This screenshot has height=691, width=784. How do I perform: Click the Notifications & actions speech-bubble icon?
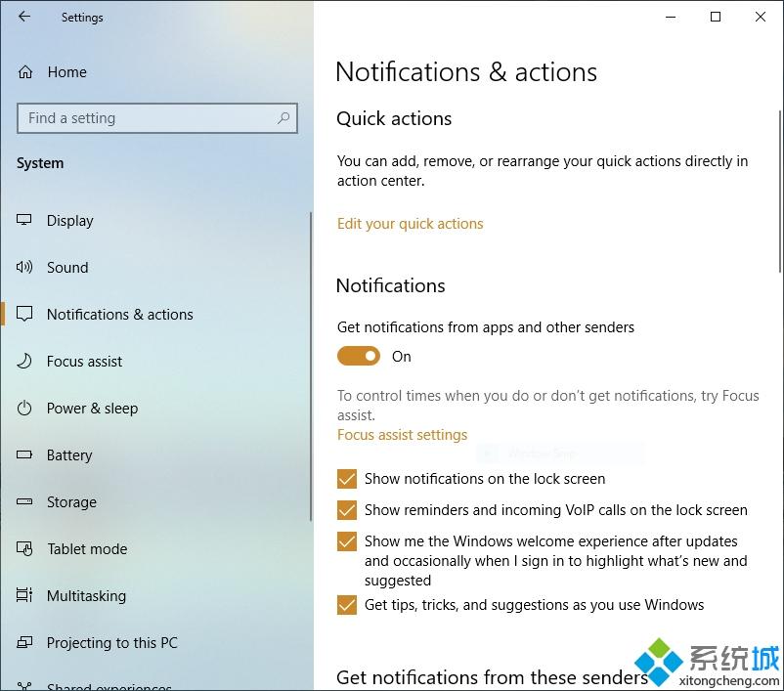point(24,314)
